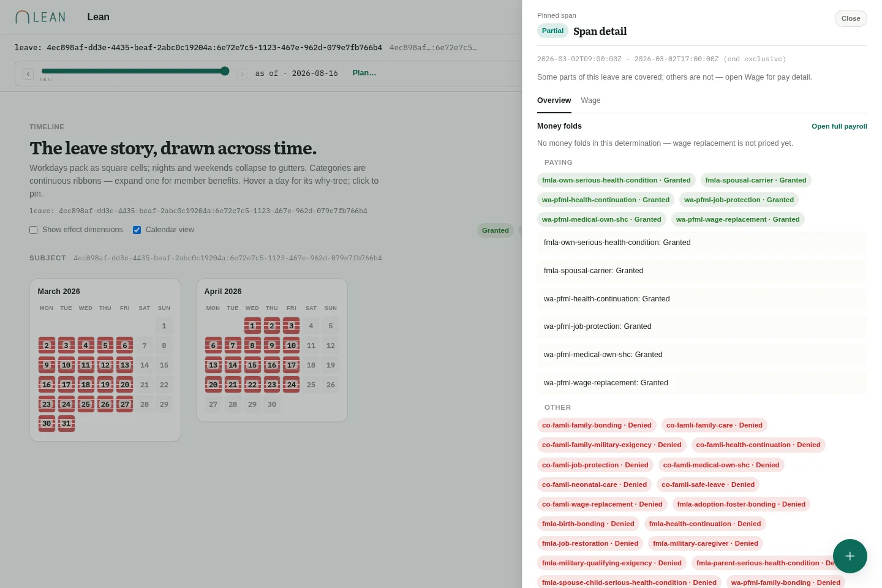Screen dimensions: 882x588
Task: Click the wa-pfml-job-protection · Granted chip
Action: (739, 200)
